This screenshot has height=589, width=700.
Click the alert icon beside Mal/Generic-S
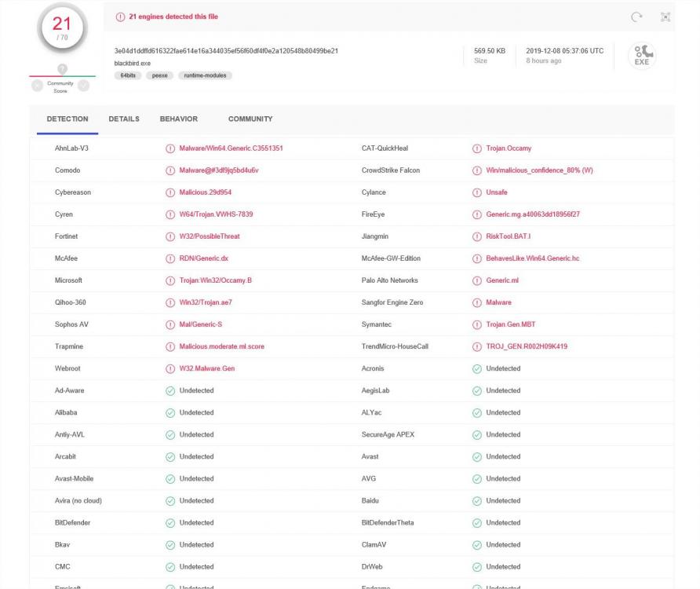170,325
